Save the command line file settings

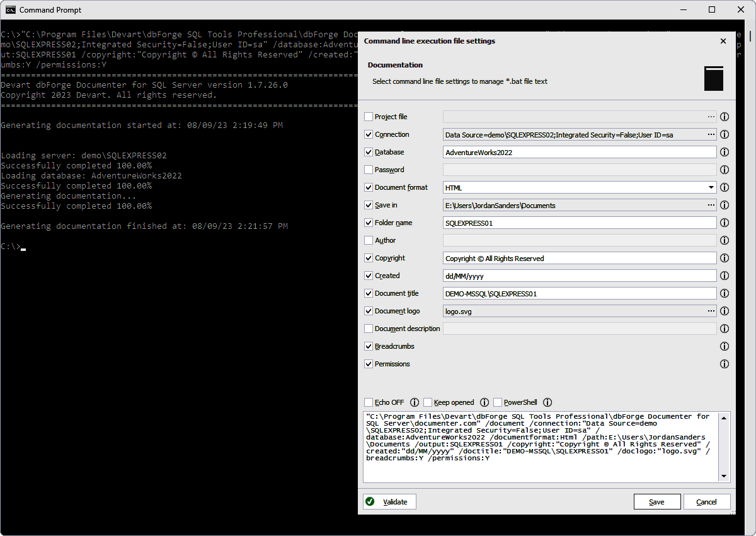point(657,501)
